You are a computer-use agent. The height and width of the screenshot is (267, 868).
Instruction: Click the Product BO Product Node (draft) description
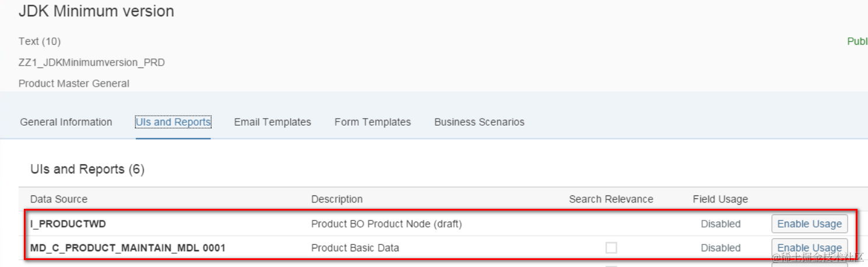386,224
